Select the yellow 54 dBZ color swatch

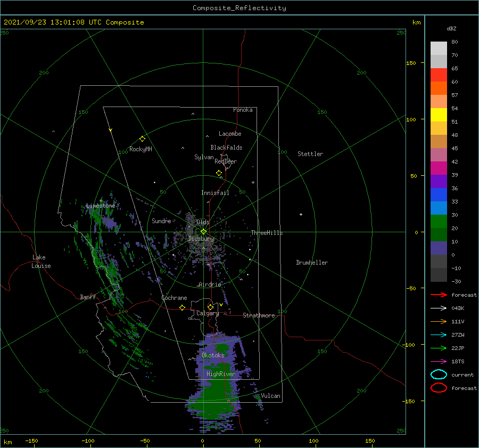tap(439, 115)
